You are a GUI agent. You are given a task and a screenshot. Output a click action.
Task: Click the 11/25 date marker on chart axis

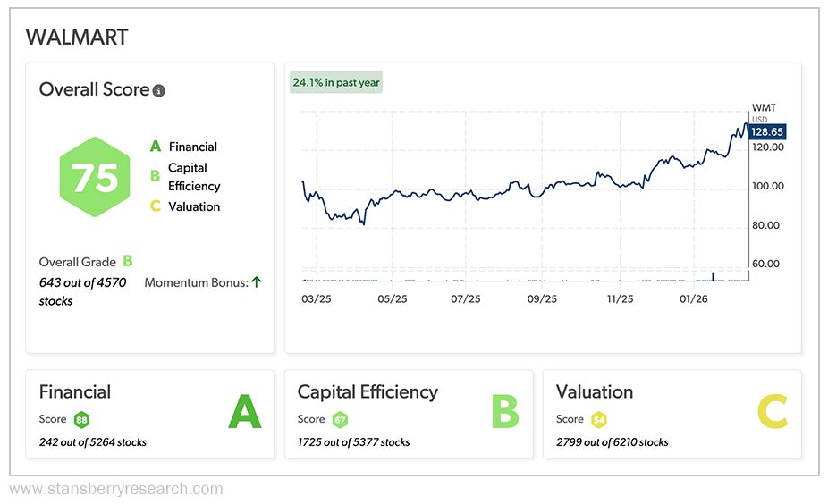pyautogui.click(x=619, y=299)
